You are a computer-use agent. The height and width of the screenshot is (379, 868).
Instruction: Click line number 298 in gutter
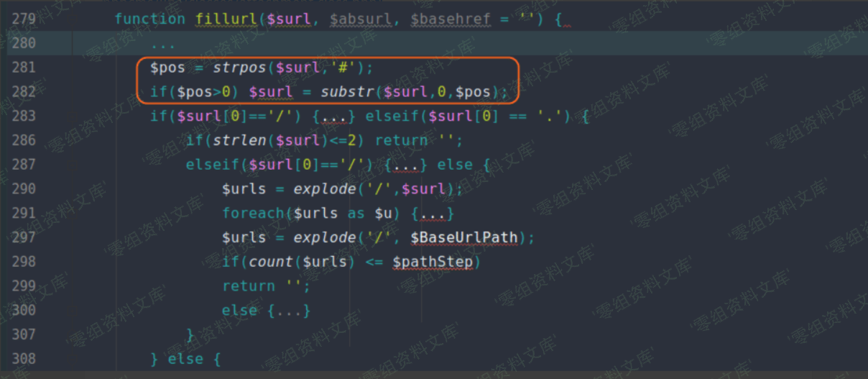click(x=24, y=262)
